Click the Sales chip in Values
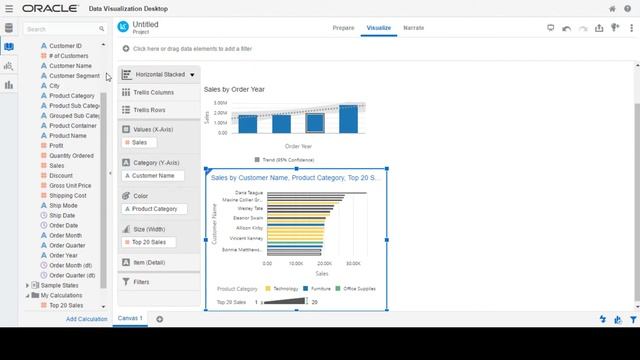This screenshot has height=360, width=640. pos(139,142)
